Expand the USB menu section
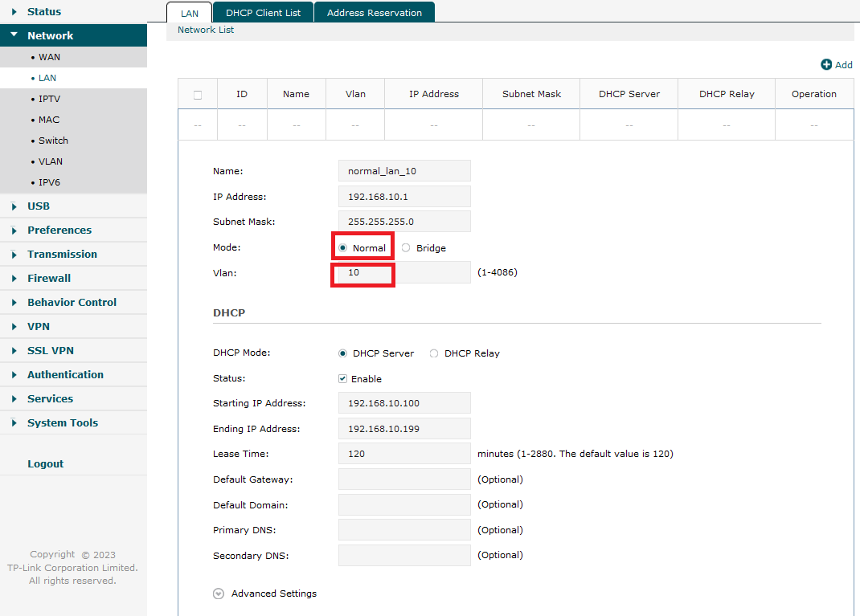Screen dimensions: 860x616 73,206
